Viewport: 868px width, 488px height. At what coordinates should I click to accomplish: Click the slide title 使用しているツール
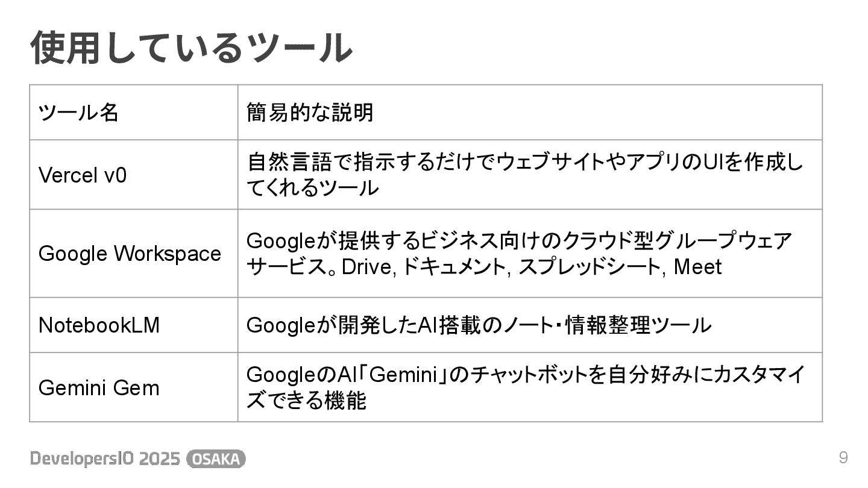(191, 48)
